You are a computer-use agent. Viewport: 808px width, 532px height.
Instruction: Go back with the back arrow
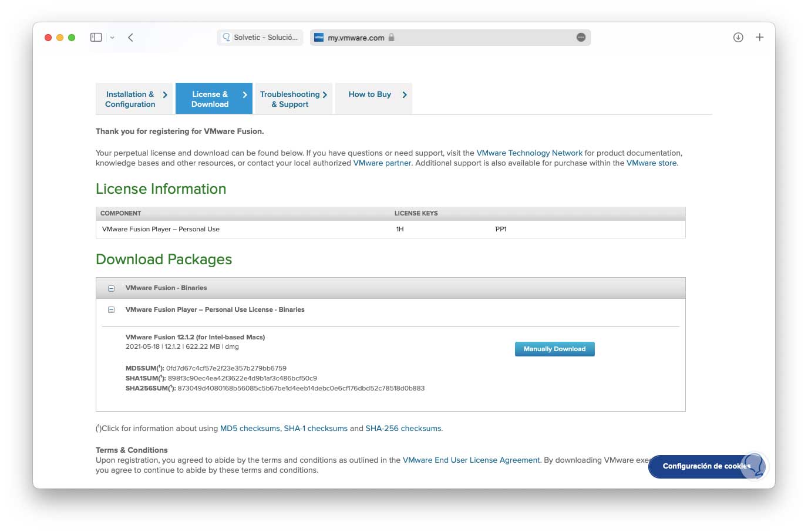click(x=130, y=38)
